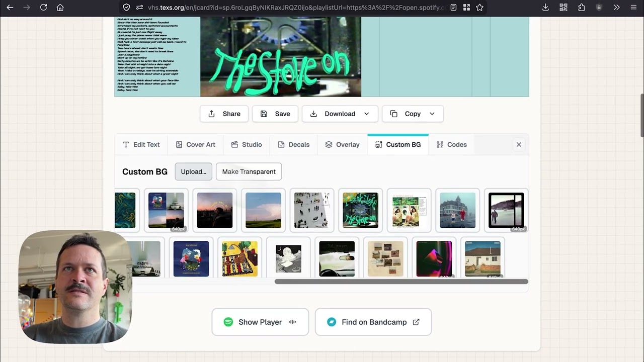Click the Share button
The image size is (644, 362).
pyautogui.click(x=224, y=114)
